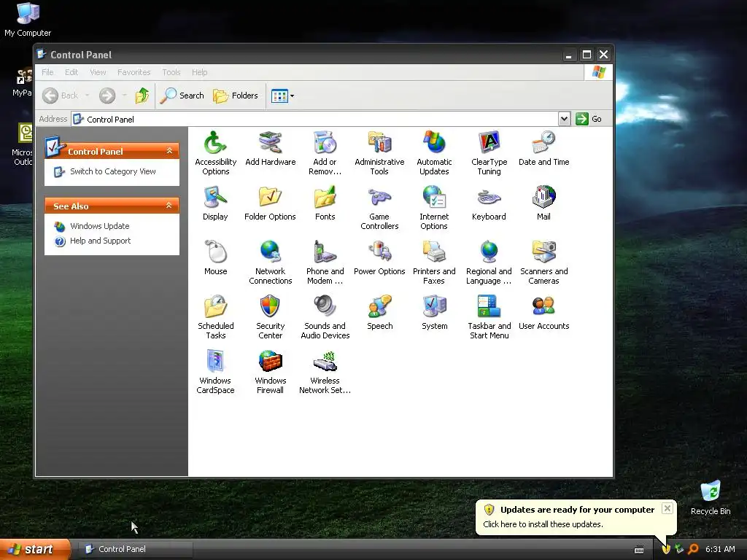Click the Help and Support link

[x=100, y=241]
